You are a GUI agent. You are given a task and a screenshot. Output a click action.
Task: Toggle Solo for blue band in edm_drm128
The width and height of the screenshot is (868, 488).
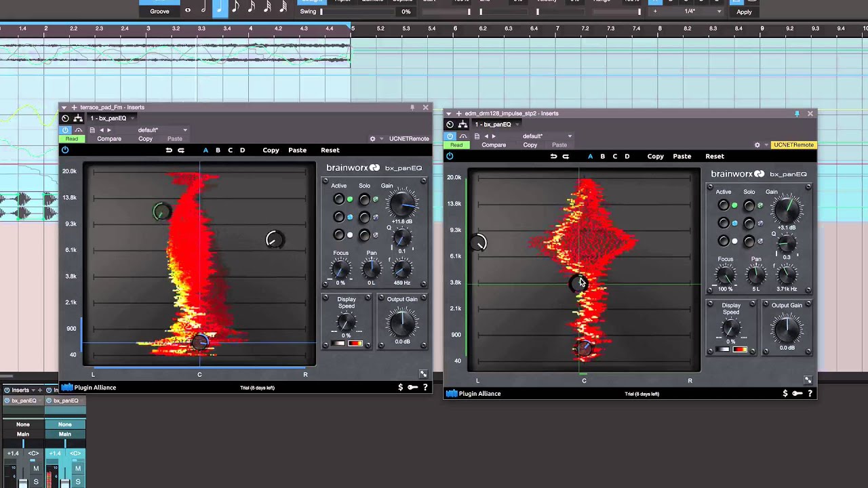point(749,223)
